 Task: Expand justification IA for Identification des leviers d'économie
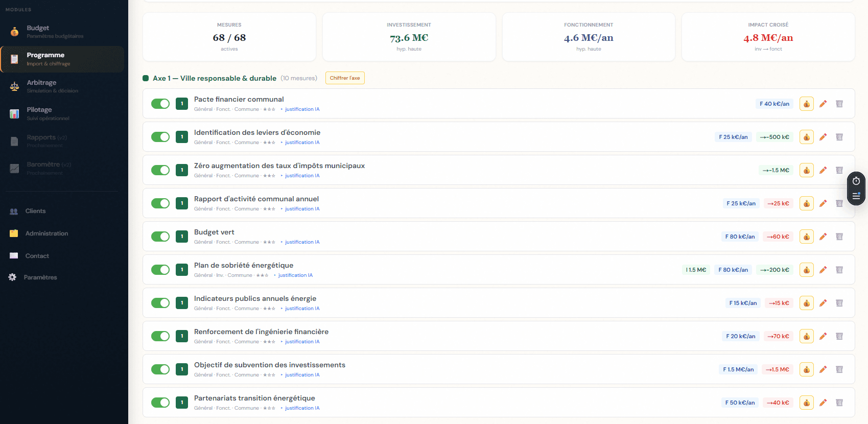(x=301, y=143)
